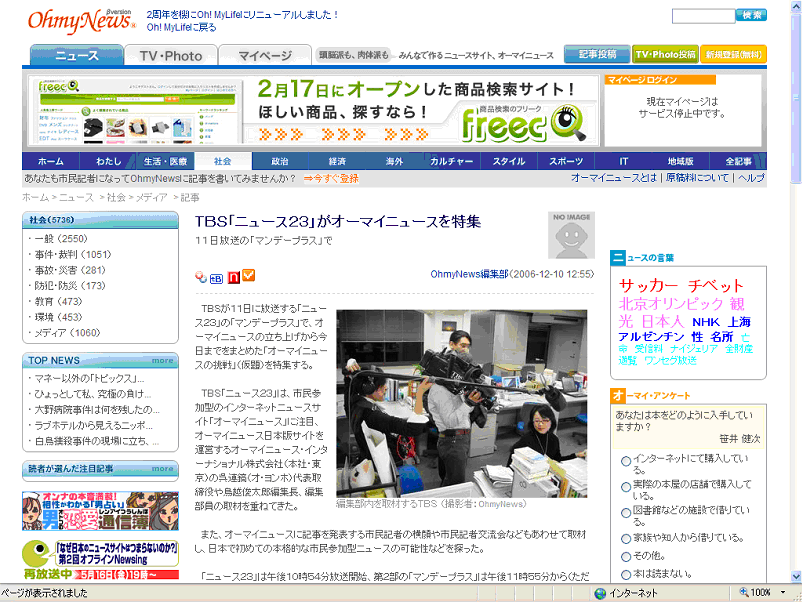
Task: Click the NO IMAGE author avatar
Action: [x=571, y=235]
